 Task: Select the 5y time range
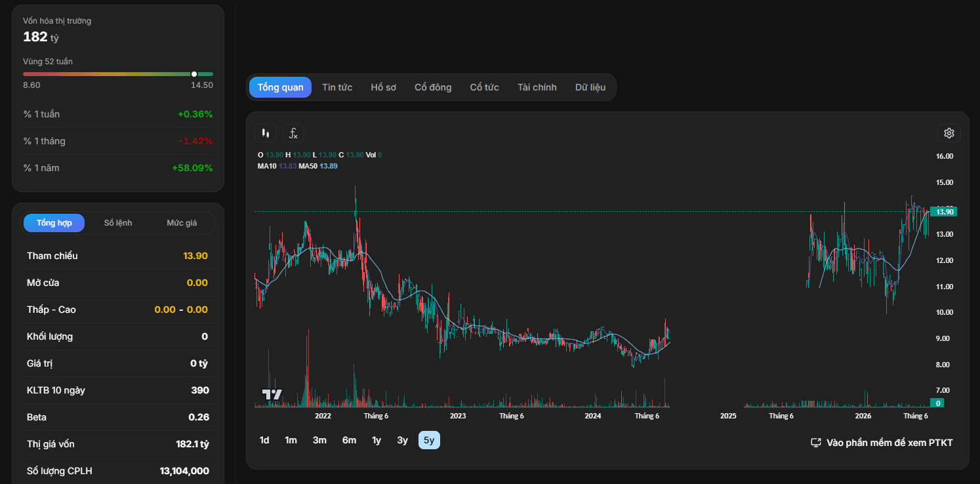click(x=429, y=440)
